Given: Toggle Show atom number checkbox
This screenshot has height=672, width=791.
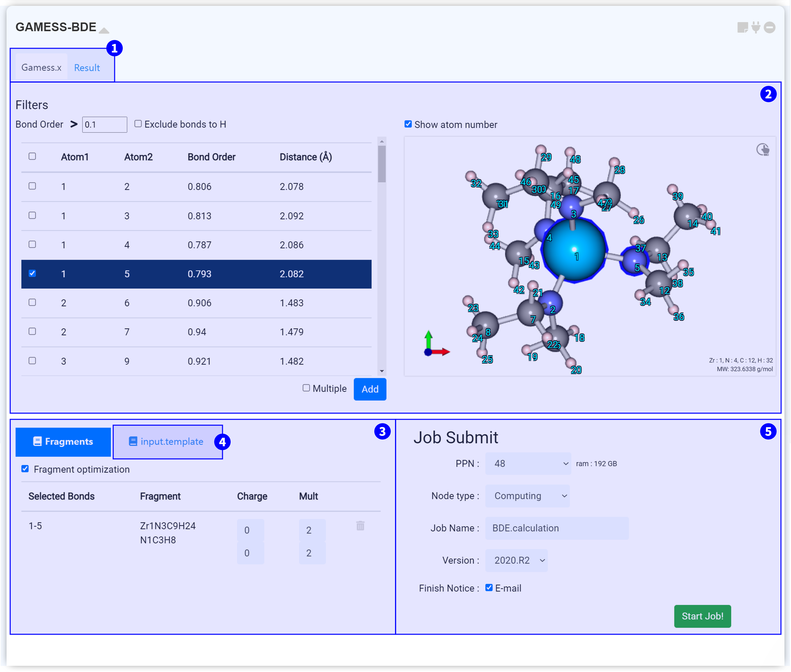Looking at the screenshot, I should (408, 124).
